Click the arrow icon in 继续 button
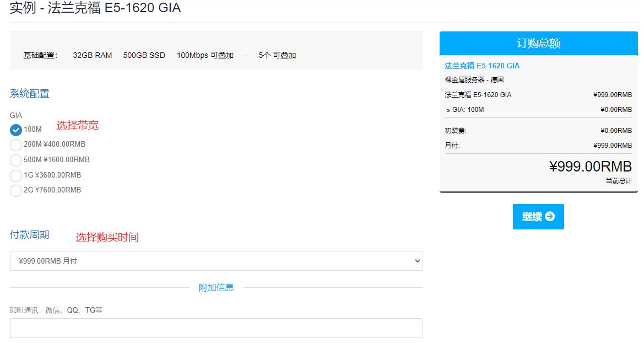 550,216
